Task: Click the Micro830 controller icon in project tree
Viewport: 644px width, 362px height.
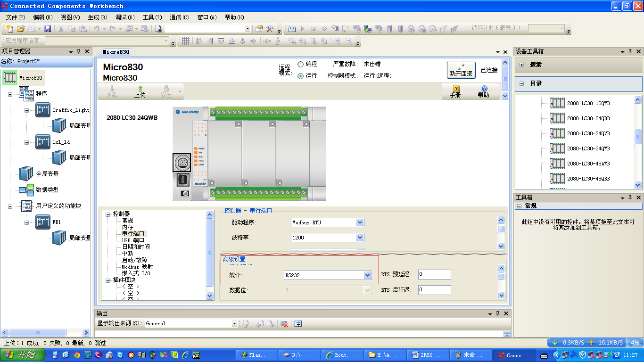Action: [10, 78]
